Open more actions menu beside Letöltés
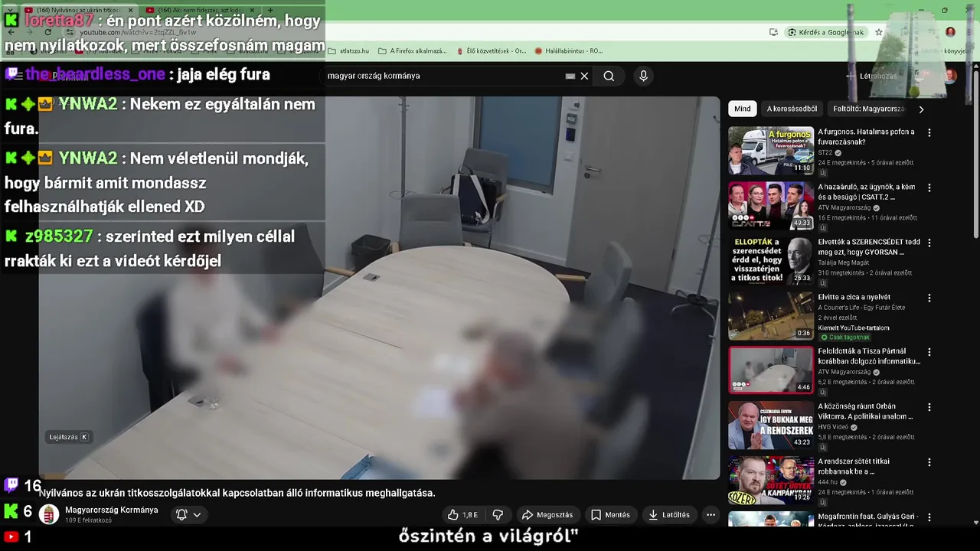 (710, 515)
